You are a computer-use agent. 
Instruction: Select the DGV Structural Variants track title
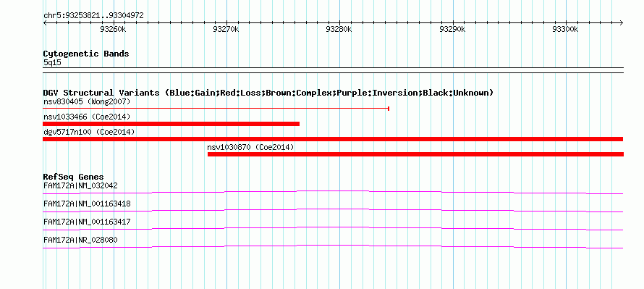coord(268,93)
